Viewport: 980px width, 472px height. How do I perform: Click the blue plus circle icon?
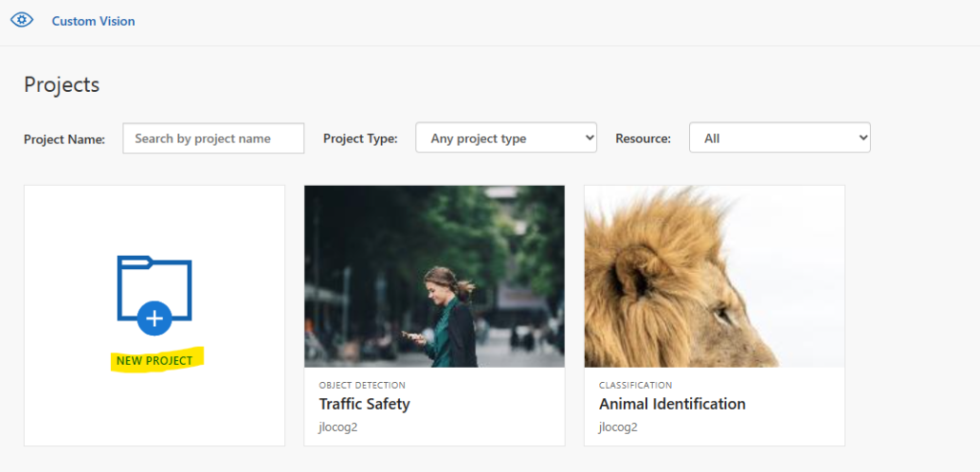click(154, 318)
